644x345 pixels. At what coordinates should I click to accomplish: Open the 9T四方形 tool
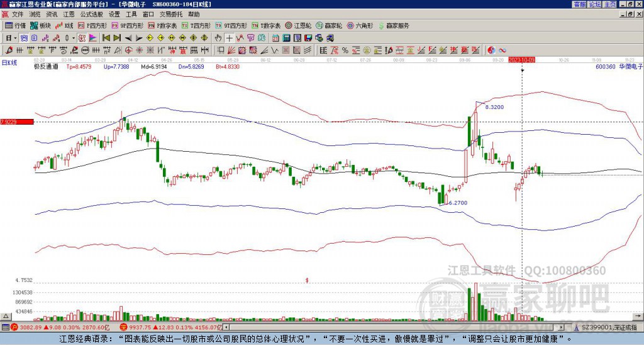(x=231, y=25)
